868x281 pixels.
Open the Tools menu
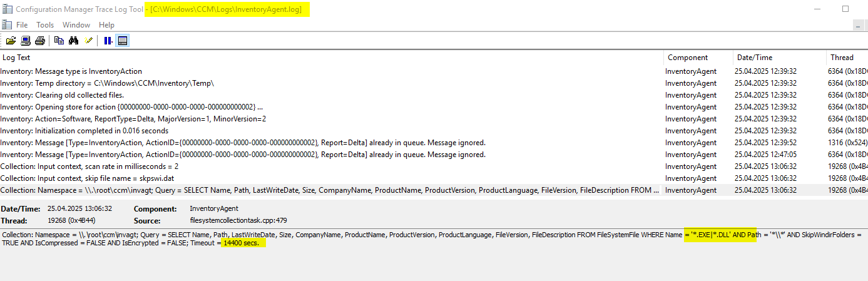[45, 25]
